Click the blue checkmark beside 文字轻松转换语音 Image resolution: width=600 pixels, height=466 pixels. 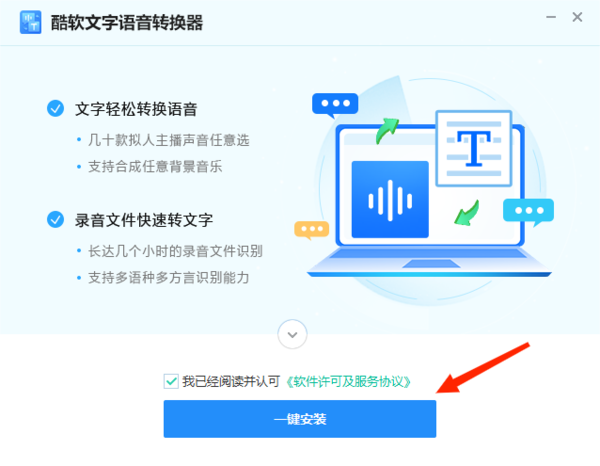[x=55, y=108]
